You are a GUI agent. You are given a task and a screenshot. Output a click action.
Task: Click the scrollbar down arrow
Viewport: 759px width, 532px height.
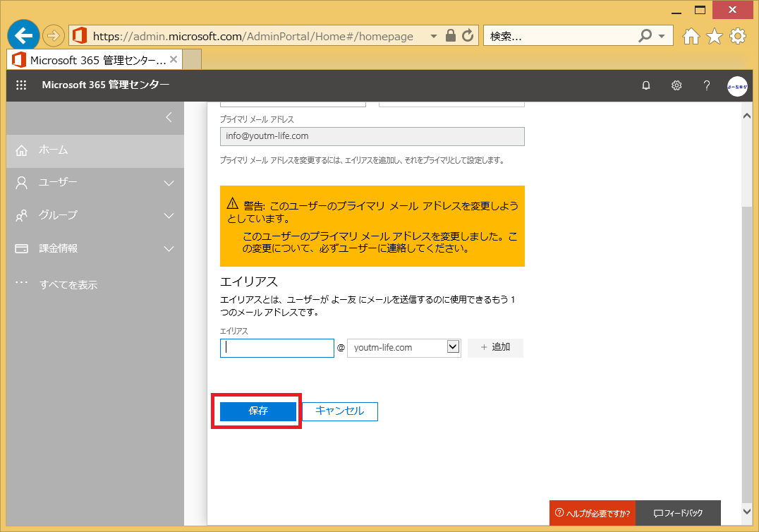(x=747, y=511)
